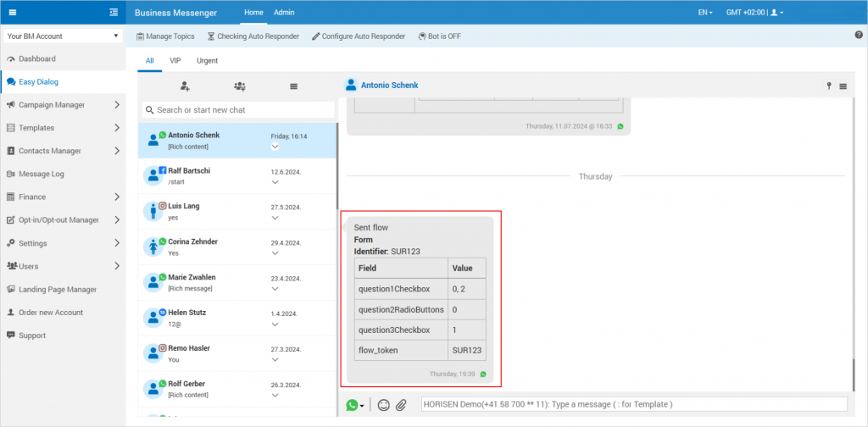This screenshot has width=868, height=427.
Task: Open the emoji picker
Action: click(383, 405)
